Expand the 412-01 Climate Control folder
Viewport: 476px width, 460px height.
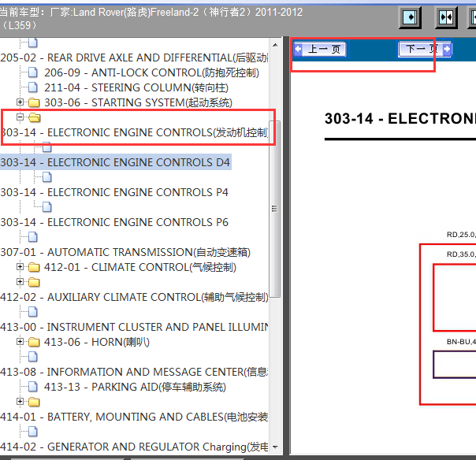(20, 267)
